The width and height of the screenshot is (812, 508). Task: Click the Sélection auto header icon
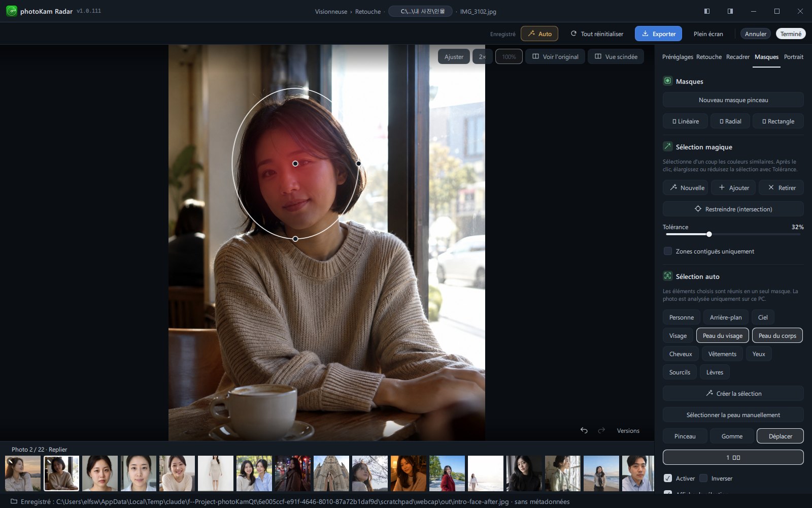tap(668, 276)
